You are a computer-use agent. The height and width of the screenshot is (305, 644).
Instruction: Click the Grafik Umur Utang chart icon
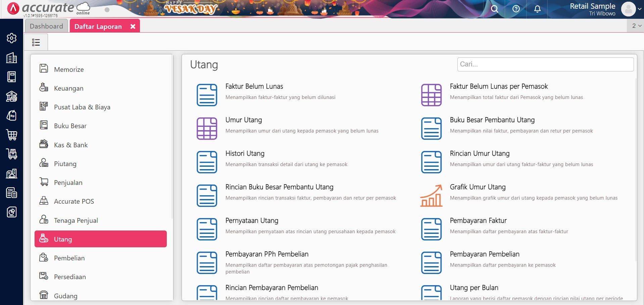point(431,196)
